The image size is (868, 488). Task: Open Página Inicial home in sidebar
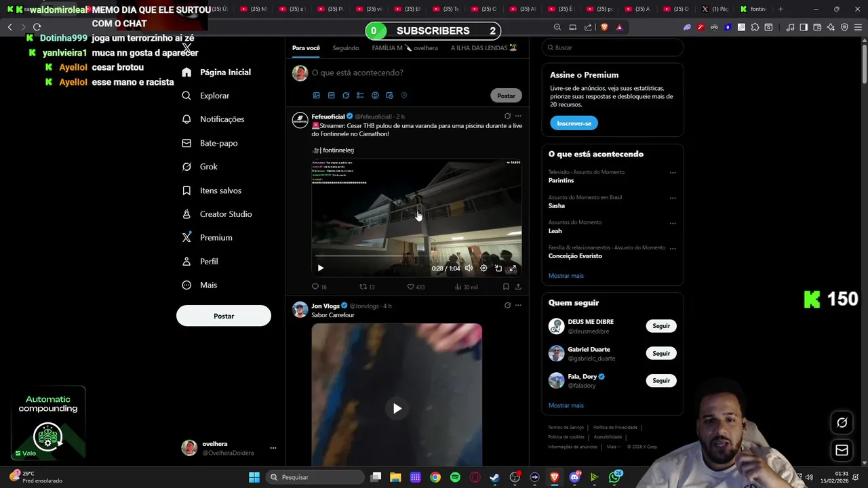(x=217, y=72)
